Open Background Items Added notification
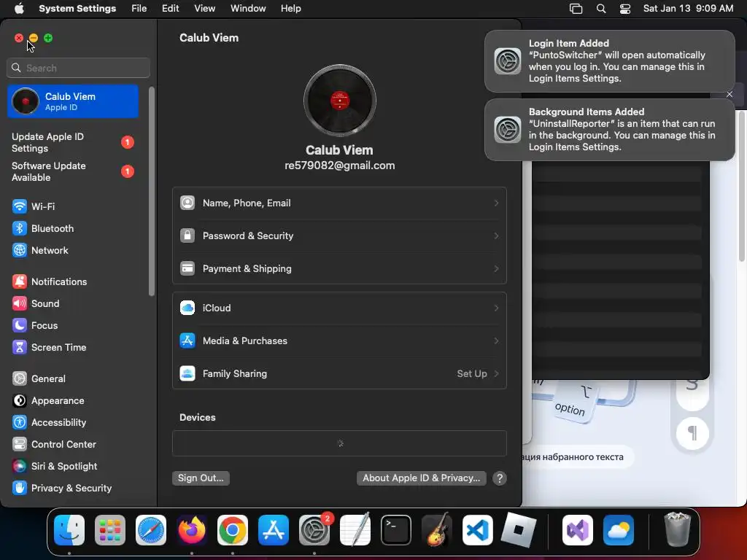Image resolution: width=747 pixels, height=560 pixels. click(x=609, y=130)
